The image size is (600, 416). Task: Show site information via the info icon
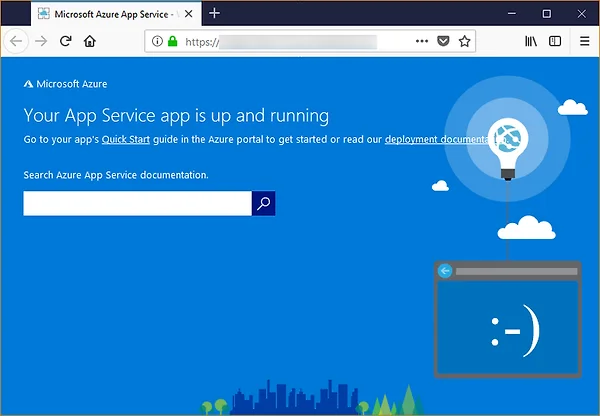click(157, 41)
